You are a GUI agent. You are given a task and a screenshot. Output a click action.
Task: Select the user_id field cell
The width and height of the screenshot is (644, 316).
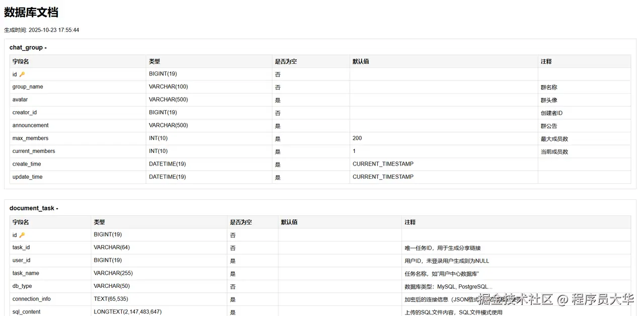pyautogui.click(x=50, y=261)
